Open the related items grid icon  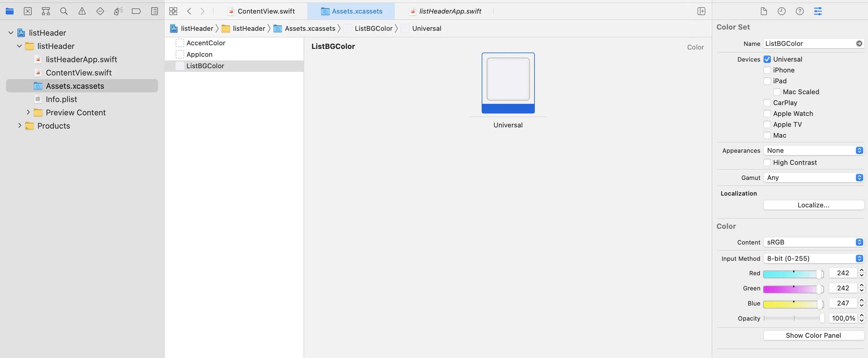tap(173, 11)
